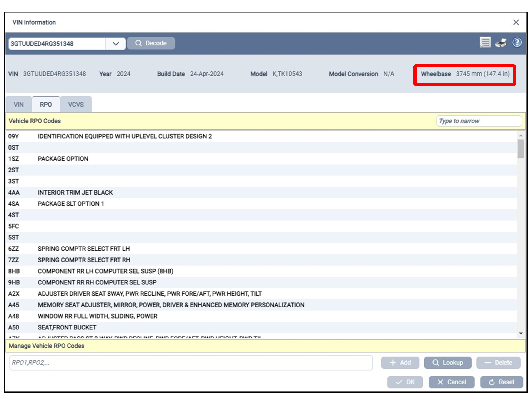This screenshot has height=399, width=532.
Task: Click scroll down arrow of RPO list
Action: click(521, 334)
